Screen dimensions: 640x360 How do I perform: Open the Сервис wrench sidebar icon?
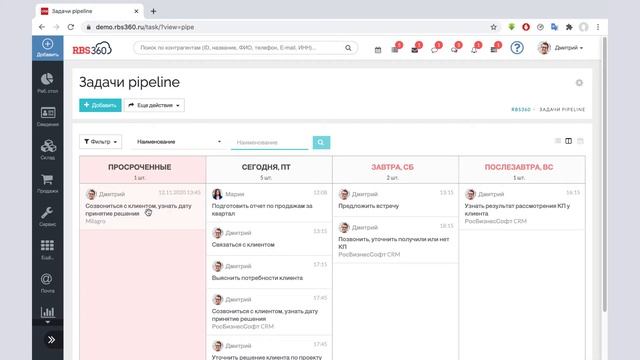tap(47, 216)
